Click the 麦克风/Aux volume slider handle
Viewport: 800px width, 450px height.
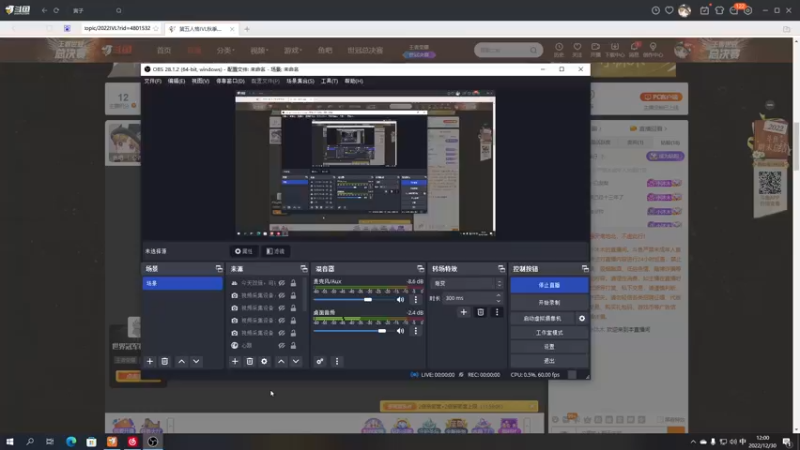click(x=368, y=299)
